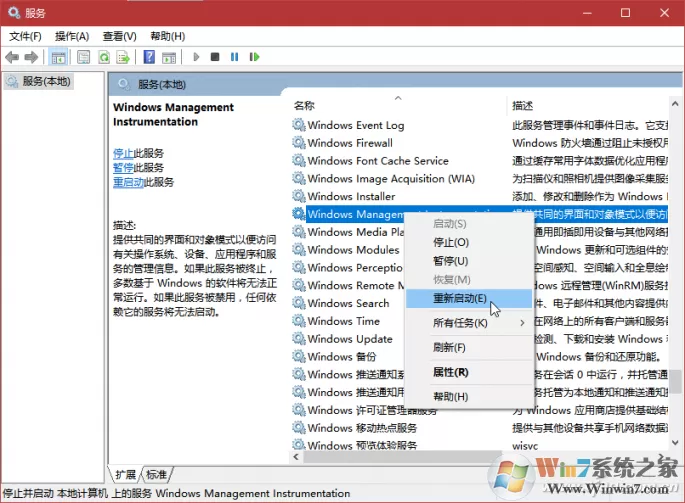Click the horizontal scrollbar left arrow
This screenshot has width=685, height=503.
[296, 457]
